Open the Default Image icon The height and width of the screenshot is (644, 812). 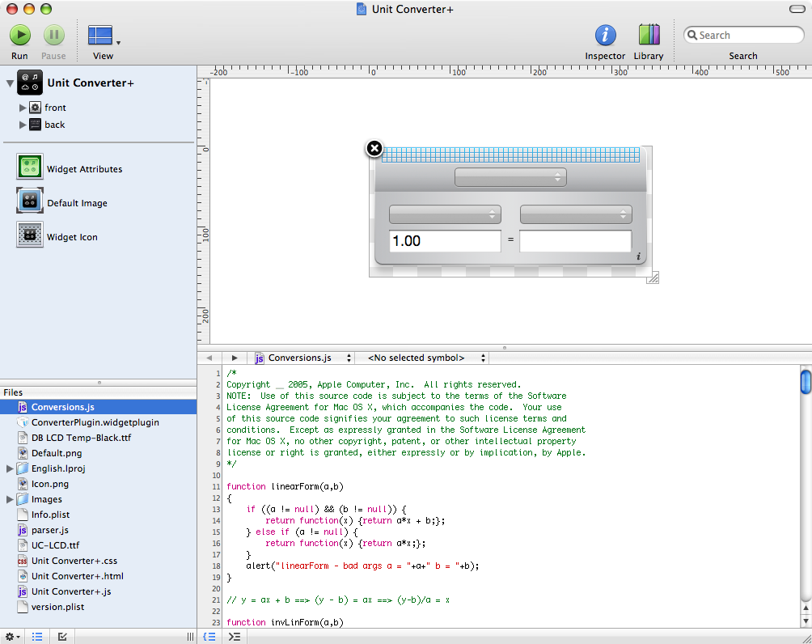coord(29,201)
